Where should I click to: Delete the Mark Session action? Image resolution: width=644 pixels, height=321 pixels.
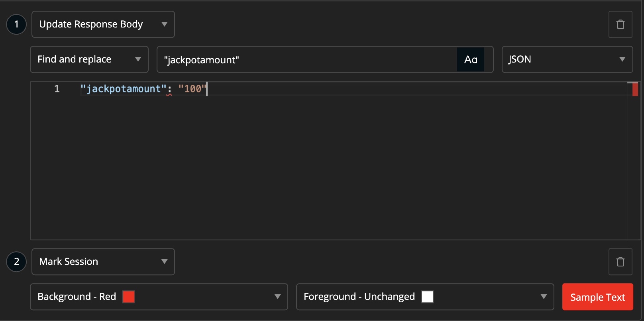620,262
